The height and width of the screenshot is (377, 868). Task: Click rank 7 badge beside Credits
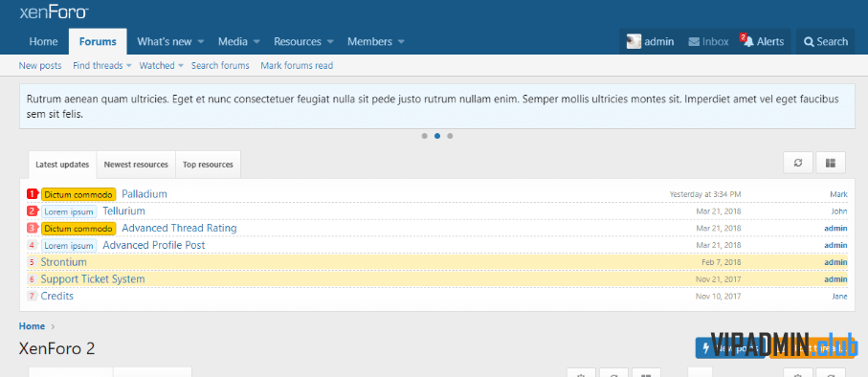point(33,297)
